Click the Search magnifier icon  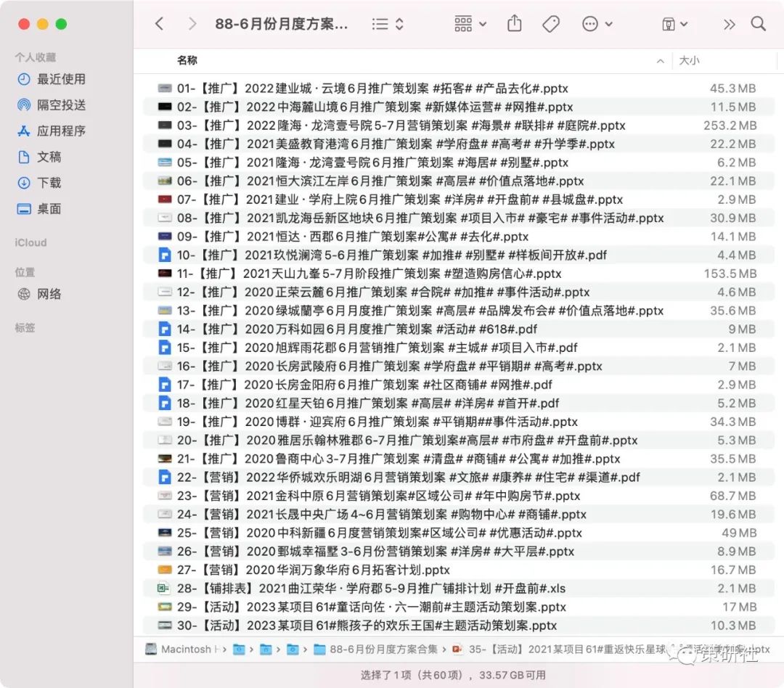pyautogui.click(x=758, y=23)
